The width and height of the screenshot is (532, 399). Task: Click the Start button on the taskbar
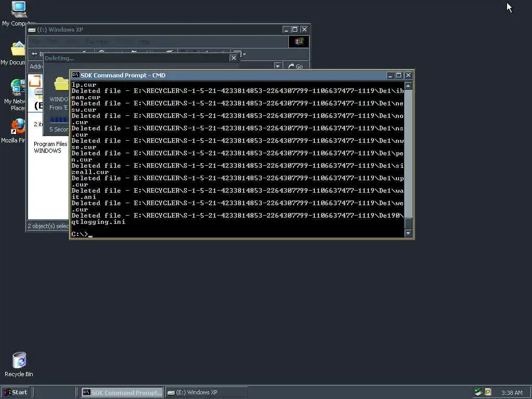(15, 392)
